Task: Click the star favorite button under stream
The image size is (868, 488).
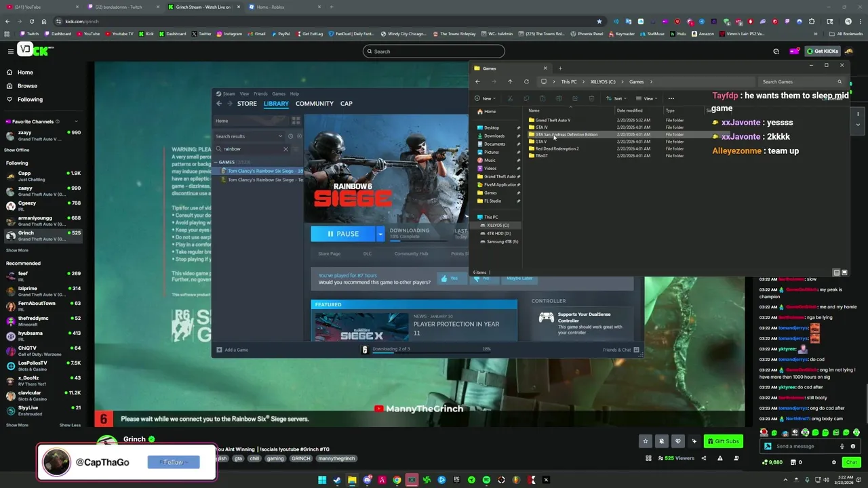Action: coord(646,441)
